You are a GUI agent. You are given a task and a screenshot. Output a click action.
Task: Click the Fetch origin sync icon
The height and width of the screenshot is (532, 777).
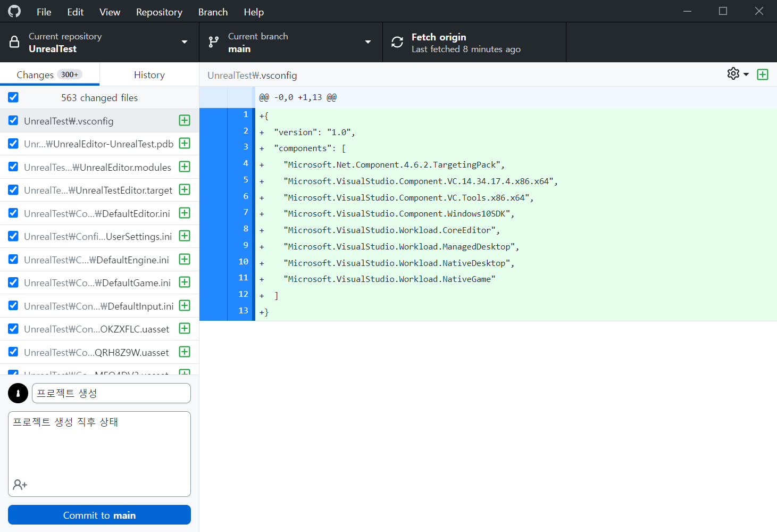(397, 42)
